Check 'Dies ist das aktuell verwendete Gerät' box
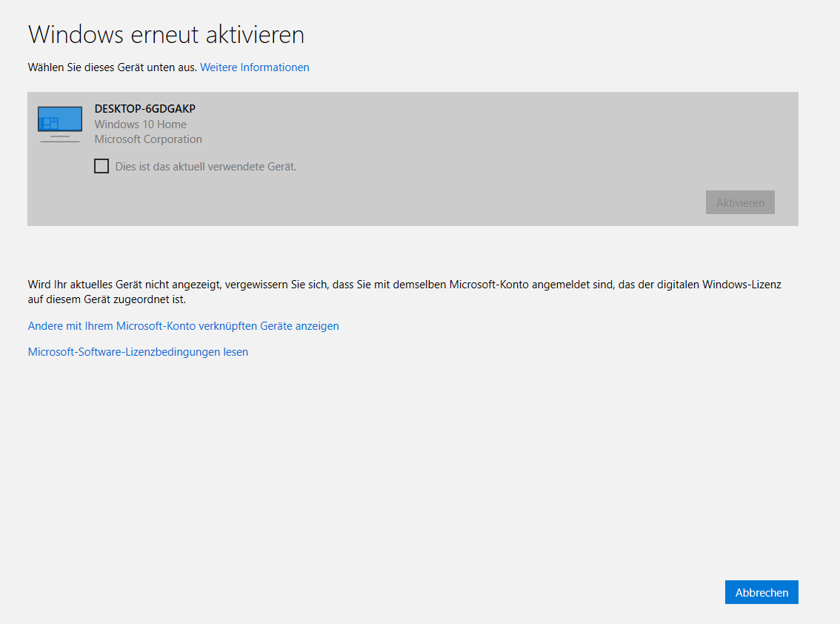Image resolution: width=840 pixels, height=624 pixels. pyautogui.click(x=101, y=166)
